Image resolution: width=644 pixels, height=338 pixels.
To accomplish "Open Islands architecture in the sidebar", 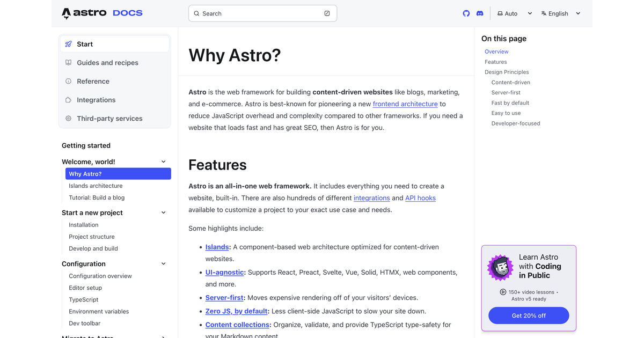I will coord(96,186).
